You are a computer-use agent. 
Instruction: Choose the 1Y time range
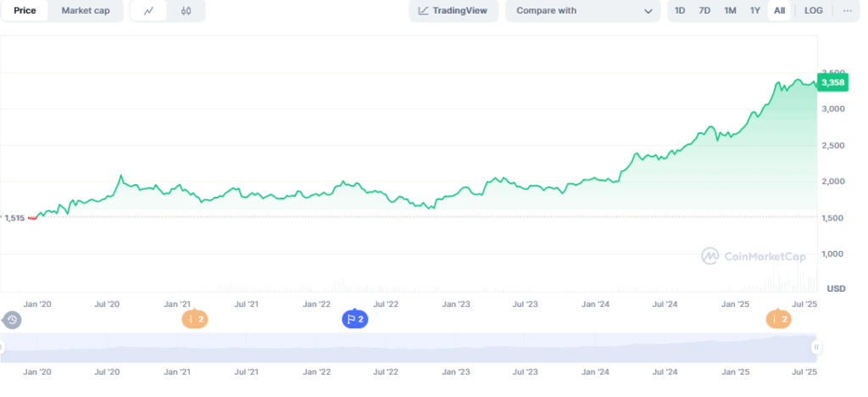tap(754, 11)
